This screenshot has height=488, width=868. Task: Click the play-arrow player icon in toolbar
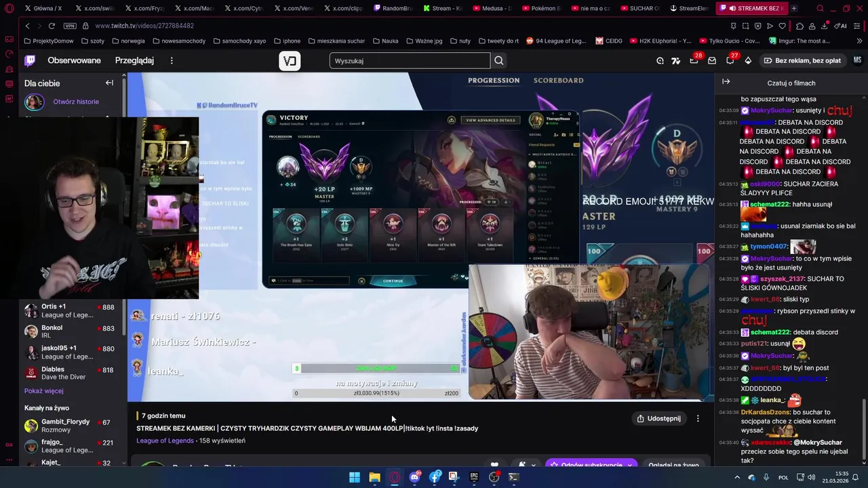click(x=770, y=26)
